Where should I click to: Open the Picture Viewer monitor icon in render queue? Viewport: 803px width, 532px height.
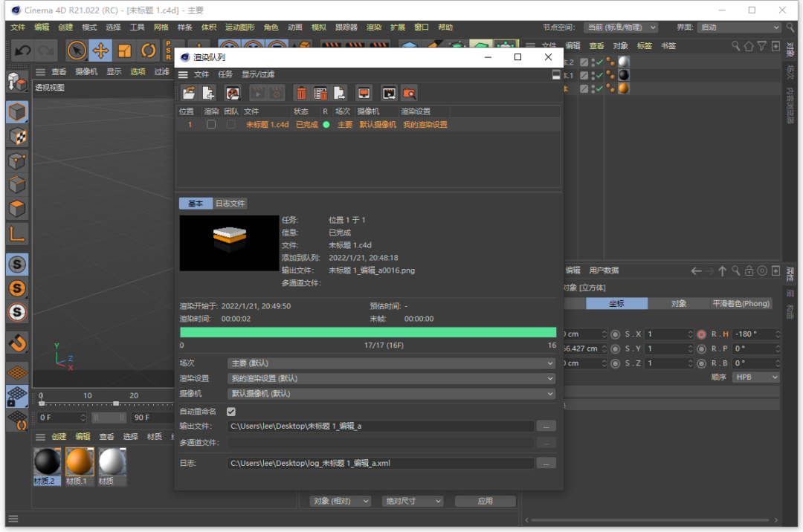[364, 93]
